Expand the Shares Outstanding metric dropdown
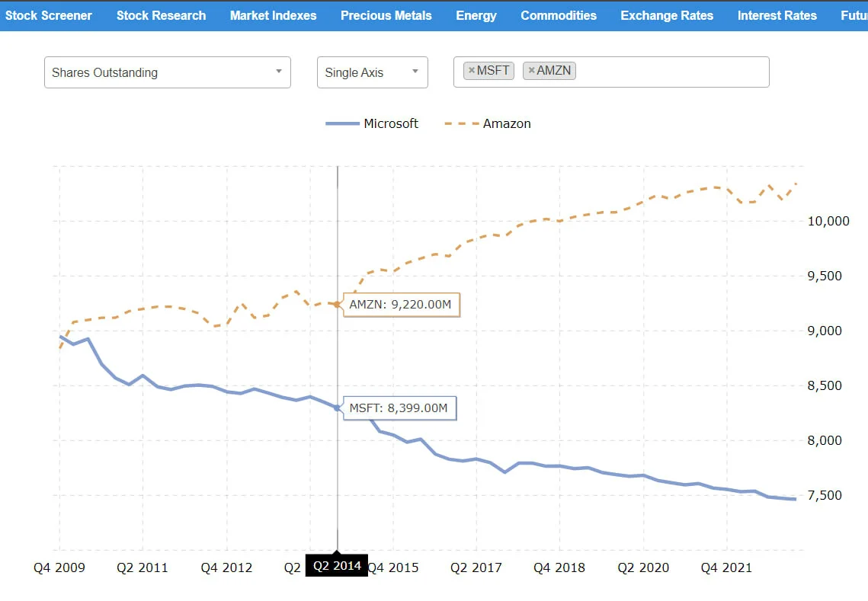Image resolution: width=868 pixels, height=601 pixels. [x=167, y=72]
